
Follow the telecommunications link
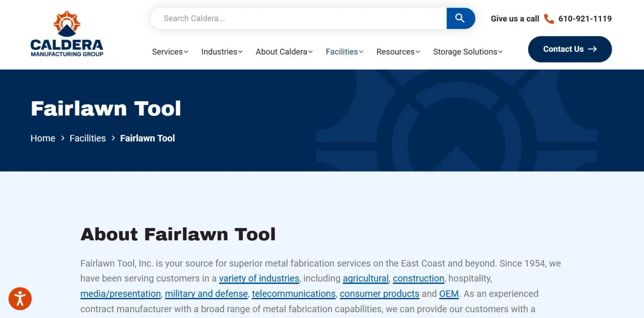(x=294, y=294)
